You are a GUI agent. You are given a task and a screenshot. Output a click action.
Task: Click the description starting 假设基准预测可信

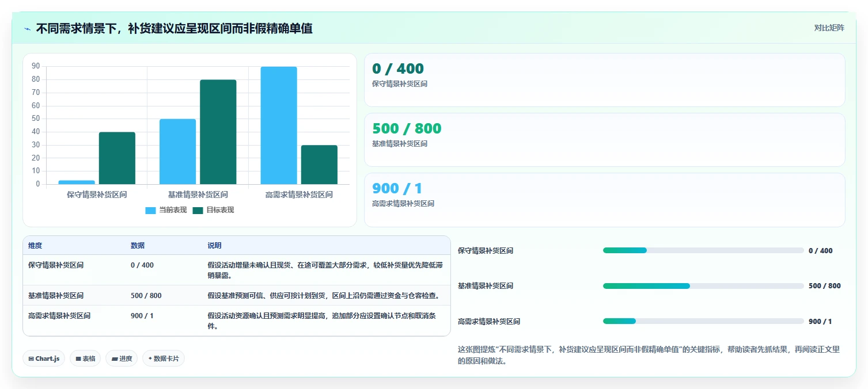click(324, 296)
